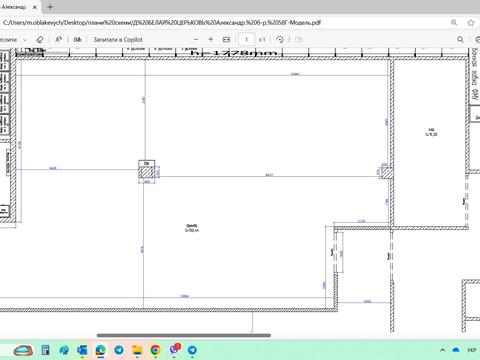The height and width of the screenshot is (360, 480).
Task: Open Calculator from the taskbar
Action: click(45, 350)
